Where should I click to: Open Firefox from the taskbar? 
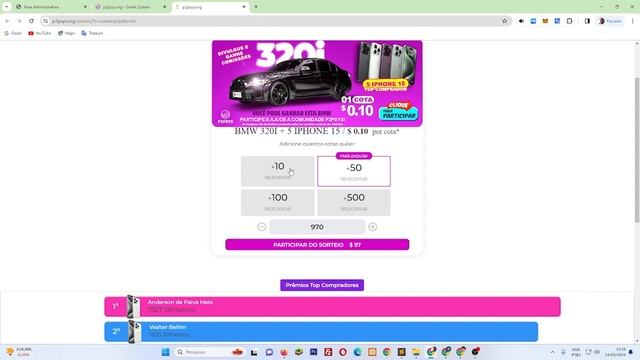[284, 352]
